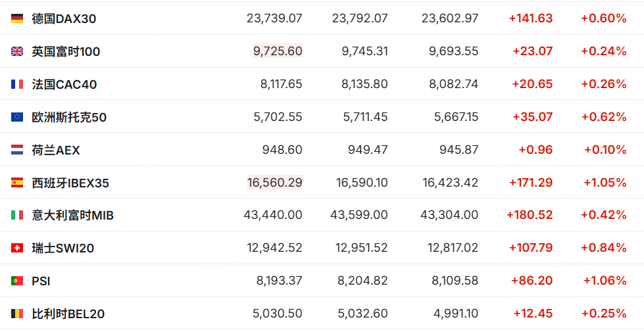This screenshot has height=332, width=644.
Task: Open the 意大利富时MIB index link
Action: (x=73, y=215)
